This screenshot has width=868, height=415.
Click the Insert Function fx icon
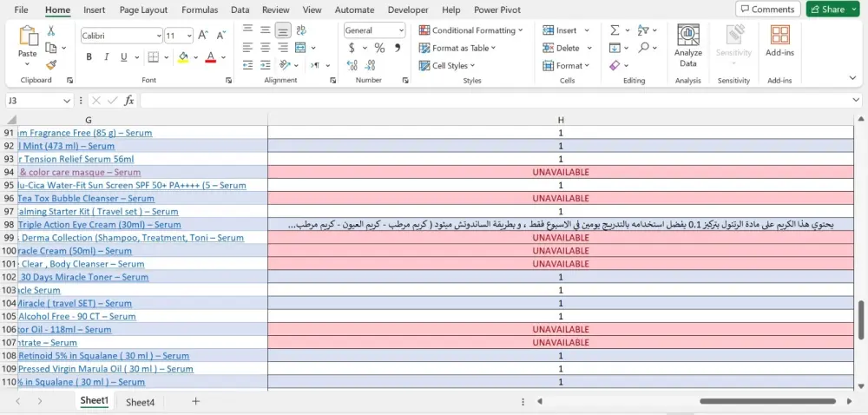(x=129, y=101)
